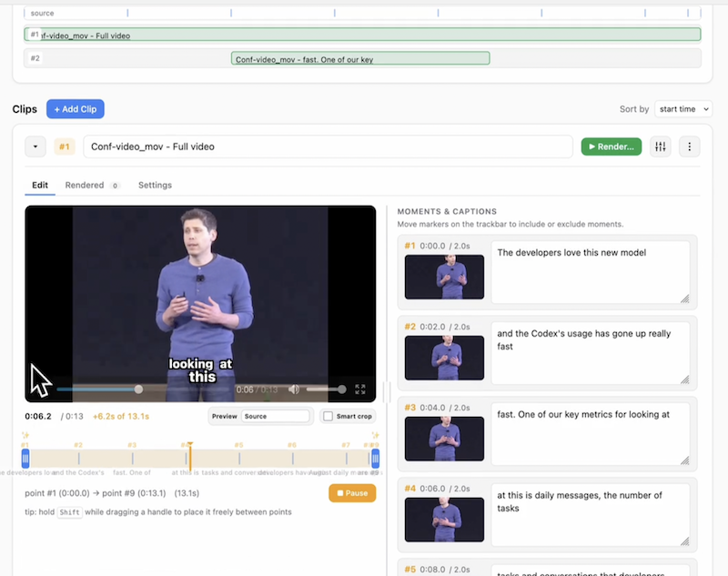
Task: Click marker #2 on the trackbar
Action: [79, 459]
